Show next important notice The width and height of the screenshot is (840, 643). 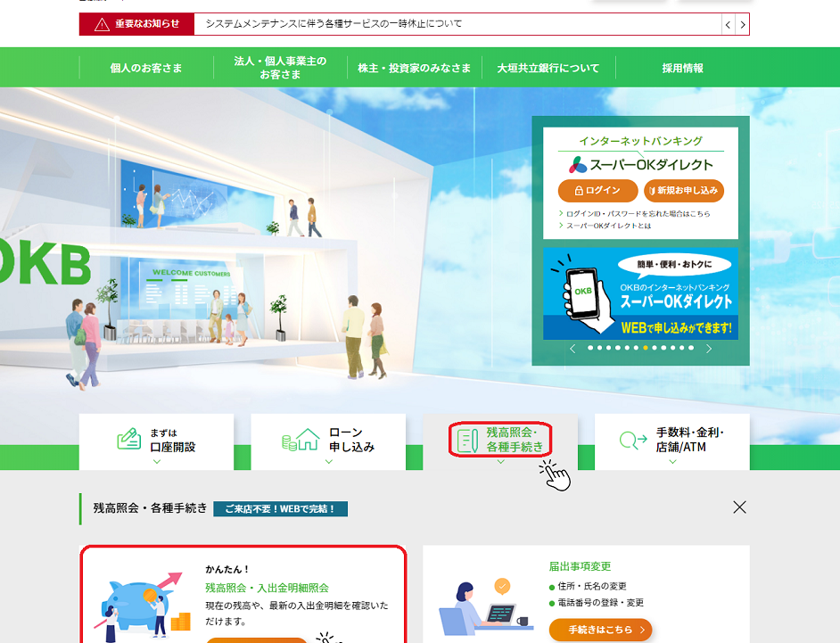742,24
